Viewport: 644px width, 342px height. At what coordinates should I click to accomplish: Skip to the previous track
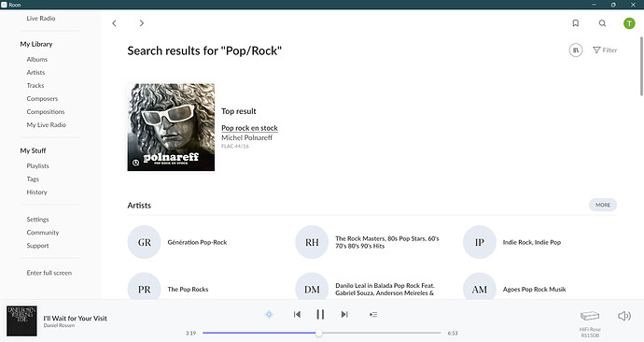pyautogui.click(x=297, y=315)
